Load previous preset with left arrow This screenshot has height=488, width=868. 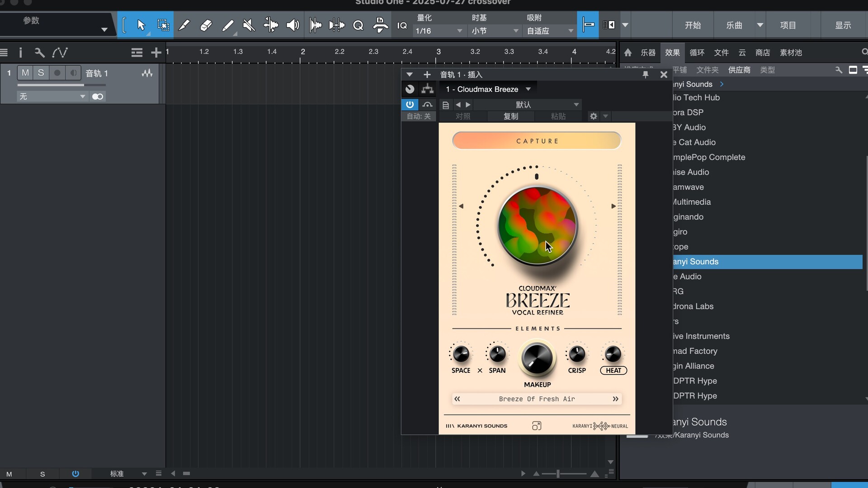(x=458, y=105)
